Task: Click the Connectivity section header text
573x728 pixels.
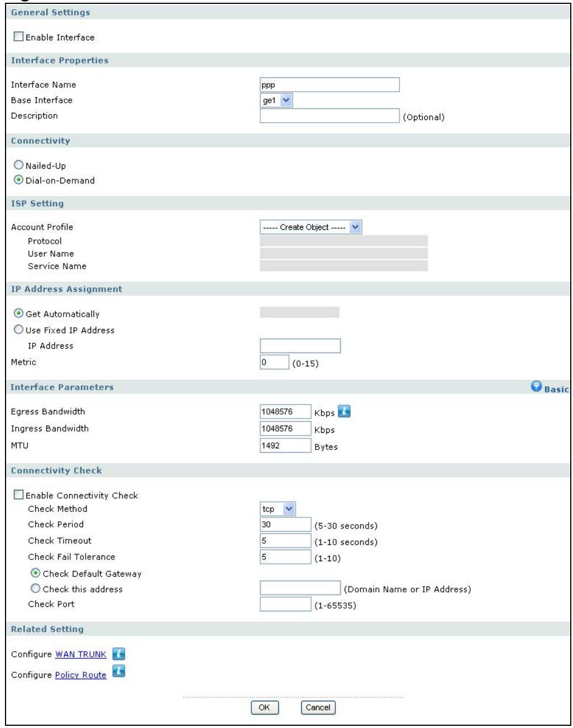Action: point(40,141)
